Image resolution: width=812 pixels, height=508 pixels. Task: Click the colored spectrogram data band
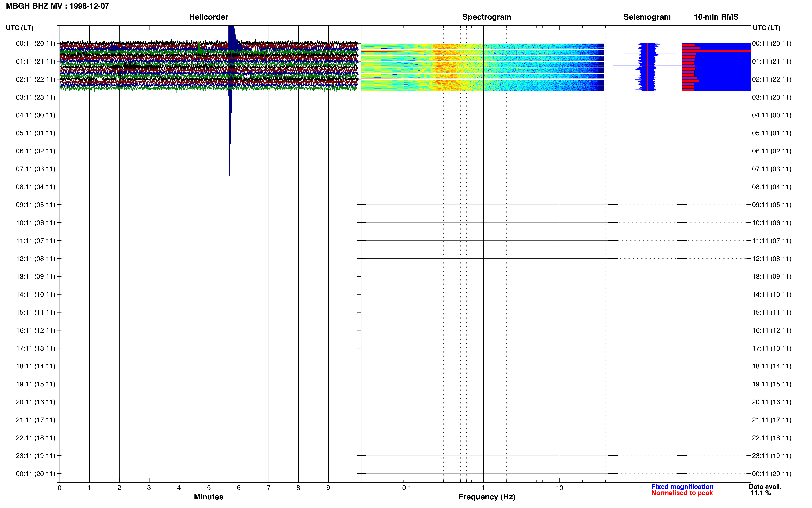click(482, 67)
